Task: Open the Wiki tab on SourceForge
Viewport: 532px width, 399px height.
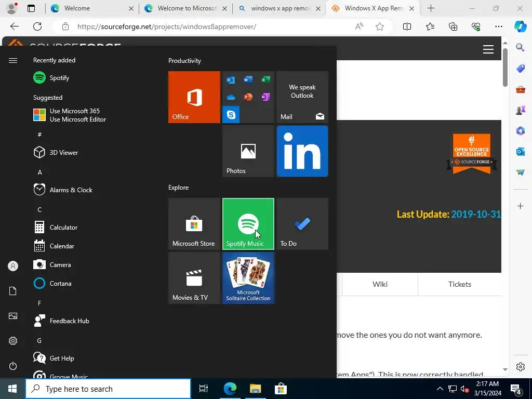Action: [x=380, y=284]
